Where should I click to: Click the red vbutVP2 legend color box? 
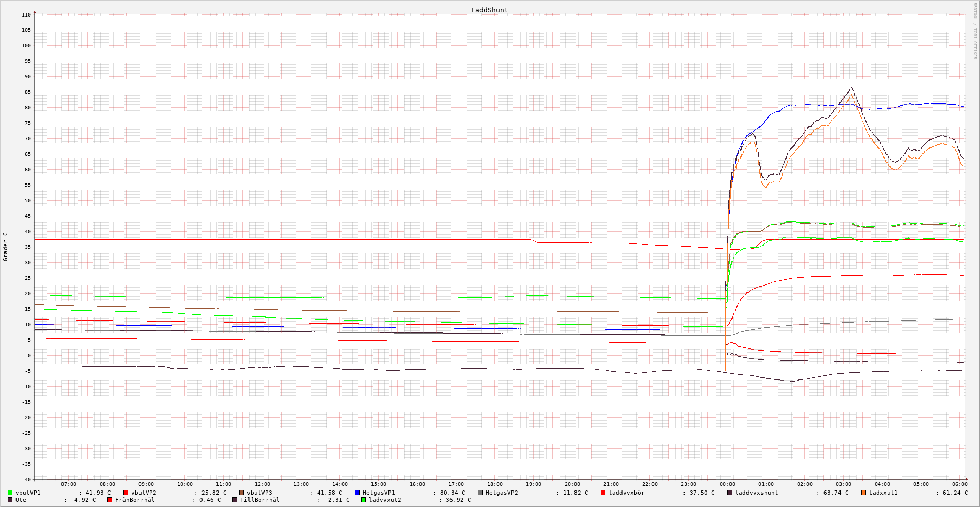coord(126,493)
